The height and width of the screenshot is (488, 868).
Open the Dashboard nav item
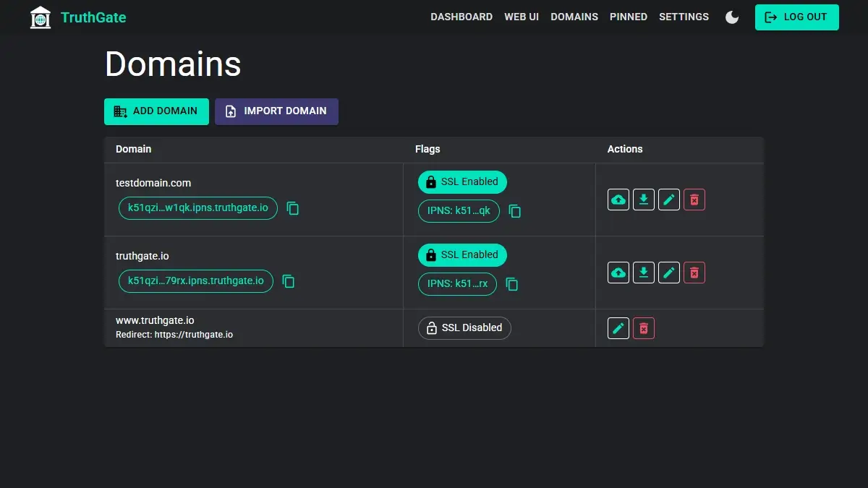tap(461, 17)
